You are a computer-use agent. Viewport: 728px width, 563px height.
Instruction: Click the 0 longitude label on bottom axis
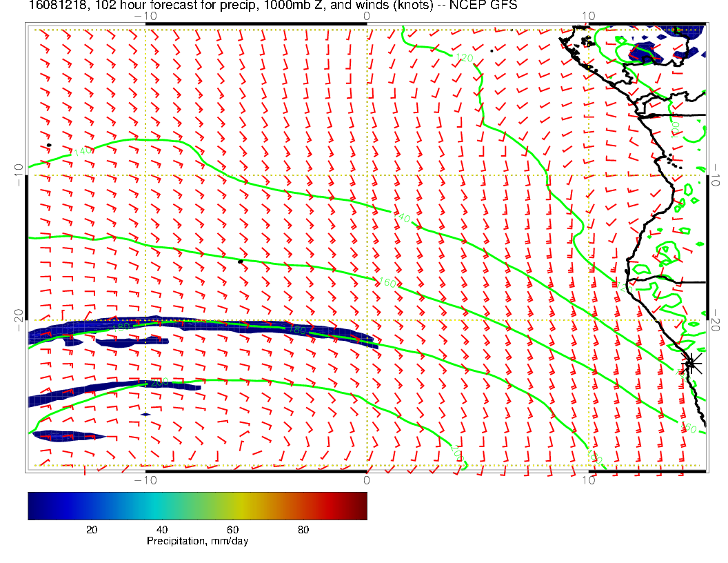pos(367,480)
